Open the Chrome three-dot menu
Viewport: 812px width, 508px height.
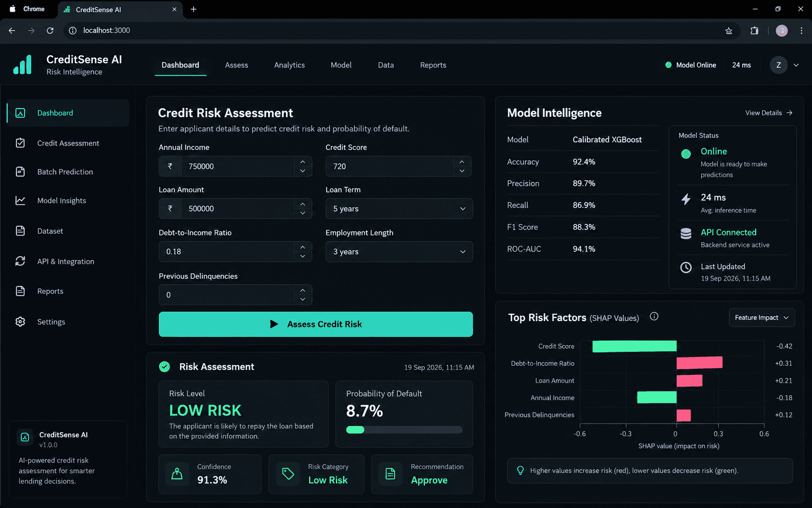tap(801, 31)
